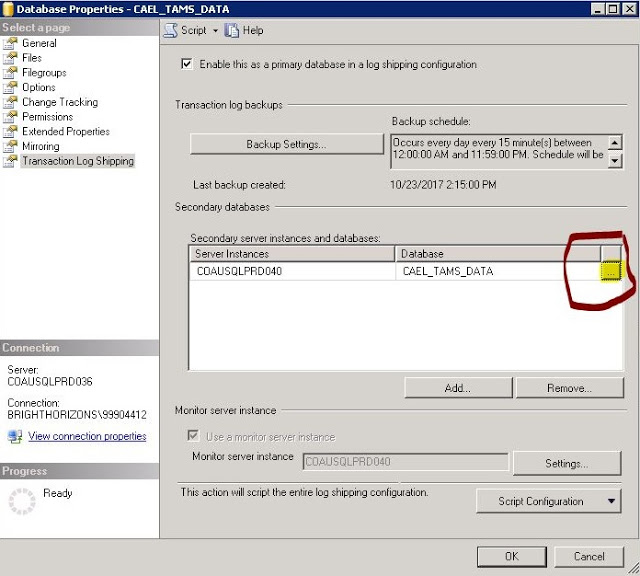The width and height of the screenshot is (640, 576).
Task: Click the Mirroring page icon
Action: click(10, 146)
